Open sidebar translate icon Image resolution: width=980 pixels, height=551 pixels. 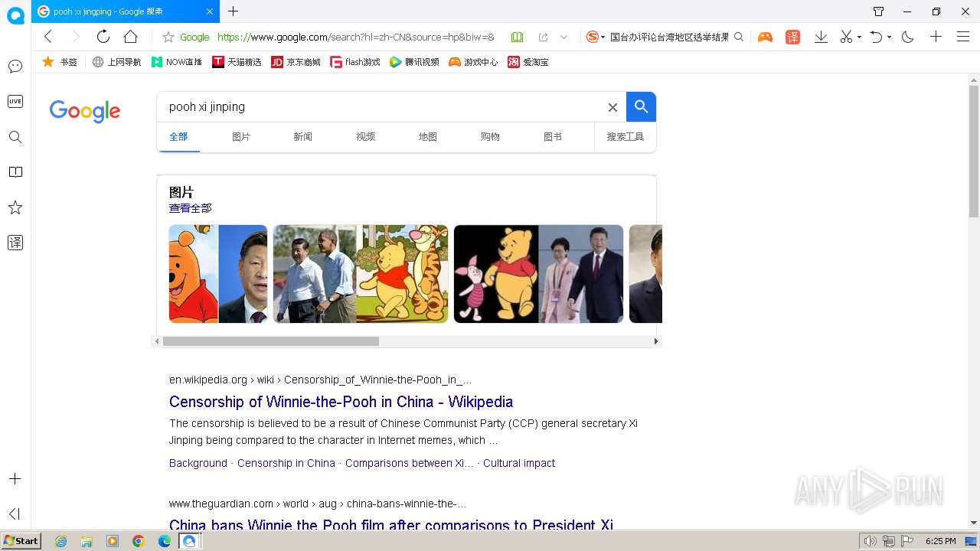tap(15, 243)
